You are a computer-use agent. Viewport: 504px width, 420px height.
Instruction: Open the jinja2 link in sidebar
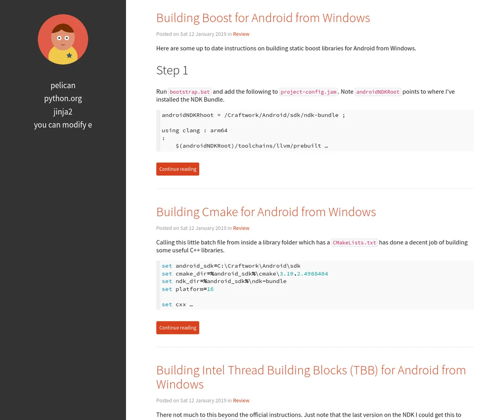tap(63, 112)
